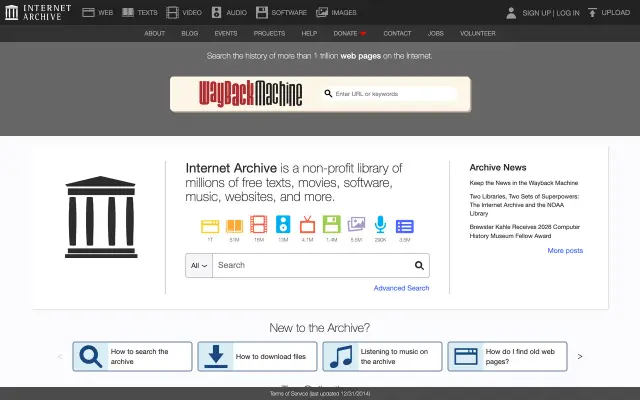Open the Blog menu item
This screenshot has height=400, width=640.
190,33
